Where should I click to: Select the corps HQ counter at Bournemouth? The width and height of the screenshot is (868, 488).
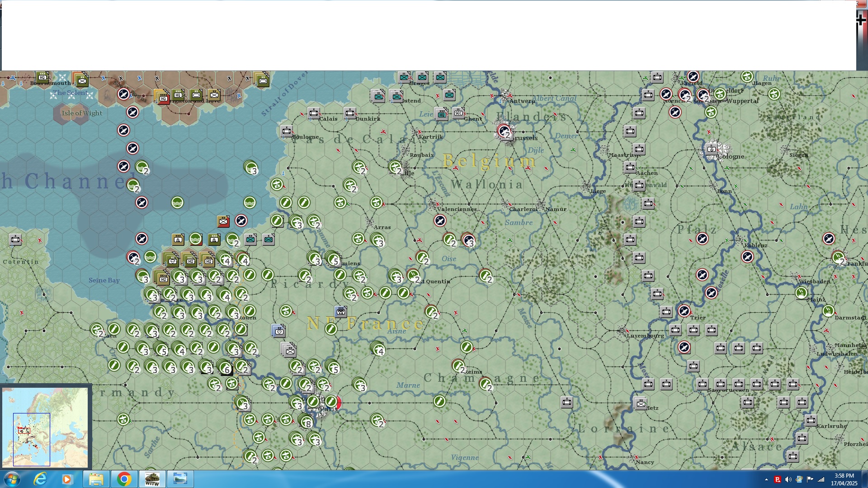point(42,77)
